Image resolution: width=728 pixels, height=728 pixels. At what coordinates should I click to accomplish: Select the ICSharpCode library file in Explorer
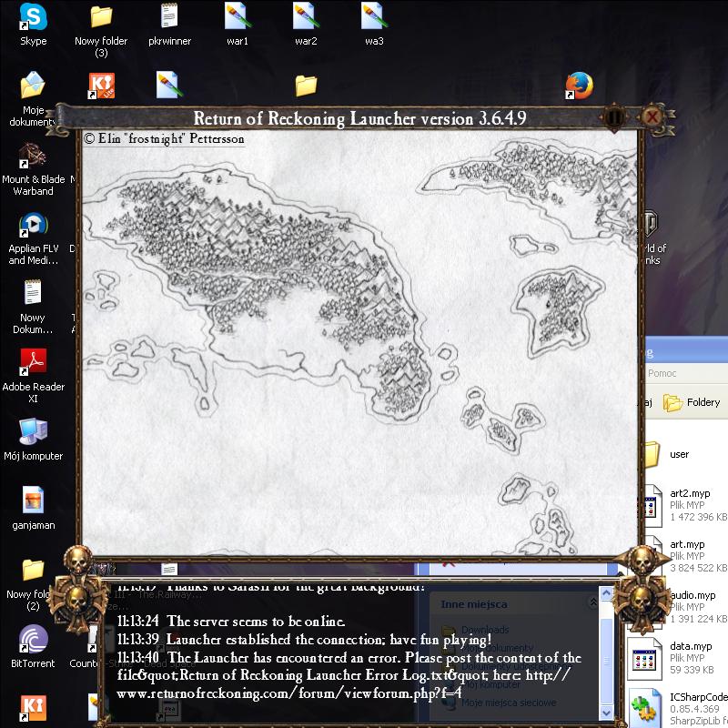(x=678, y=708)
